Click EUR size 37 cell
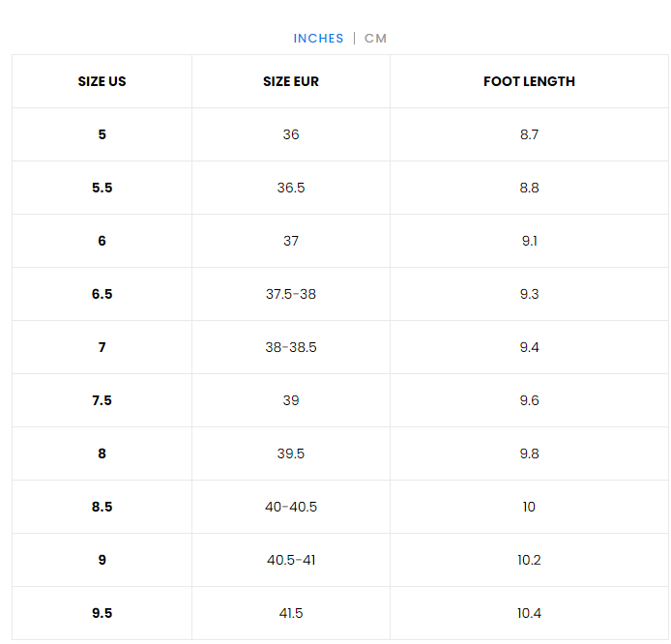 pyautogui.click(x=291, y=241)
